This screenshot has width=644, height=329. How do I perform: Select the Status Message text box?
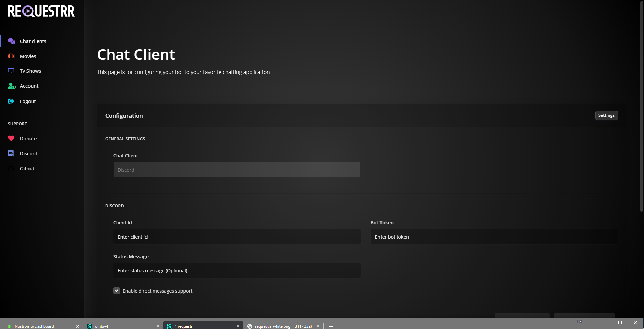(x=237, y=270)
